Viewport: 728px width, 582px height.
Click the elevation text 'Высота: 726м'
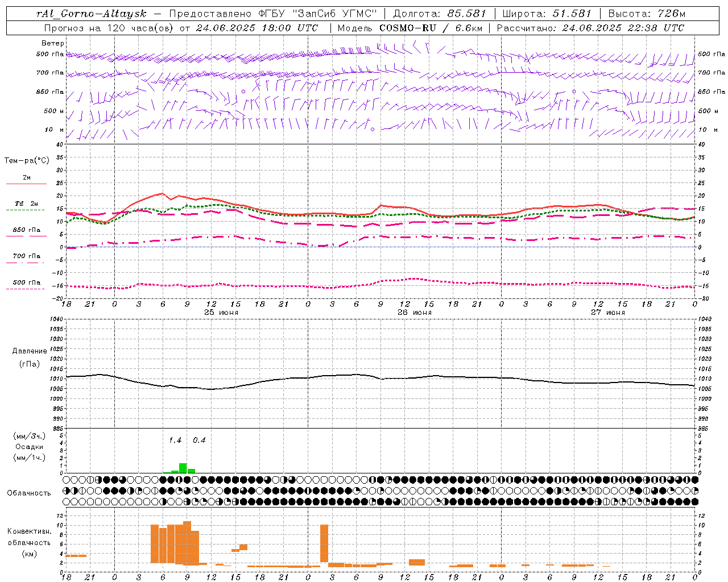coord(647,14)
